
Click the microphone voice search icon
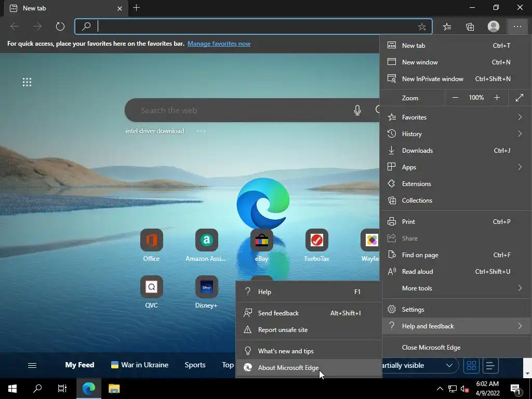point(357,110)
